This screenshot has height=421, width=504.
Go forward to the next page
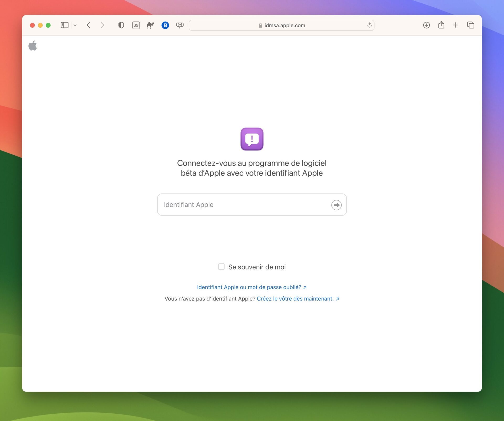102,25
